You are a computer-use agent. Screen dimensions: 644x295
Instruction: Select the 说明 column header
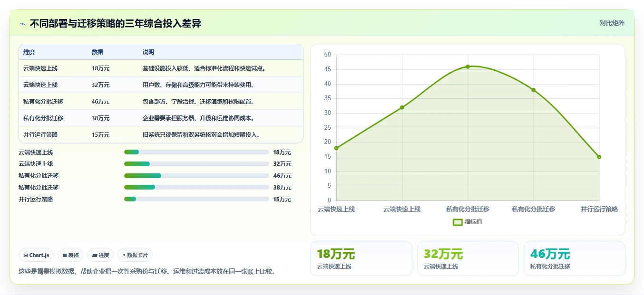tap(148, 52)
